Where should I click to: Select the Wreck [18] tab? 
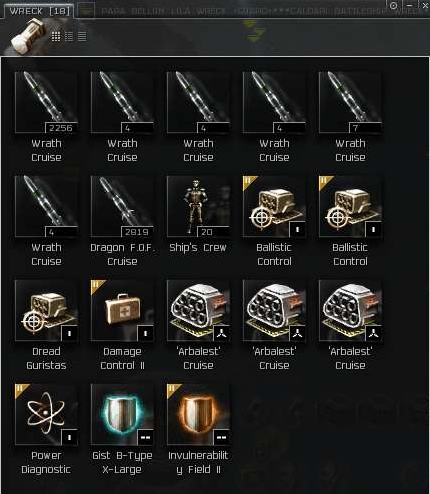pyautogui.click(x=39, y=11)
